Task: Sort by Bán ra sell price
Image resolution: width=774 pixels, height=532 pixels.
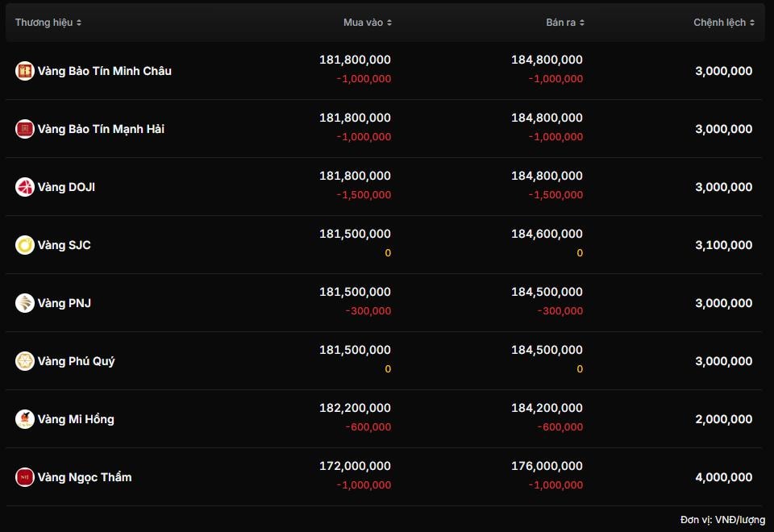Action: tap(565, 23)
